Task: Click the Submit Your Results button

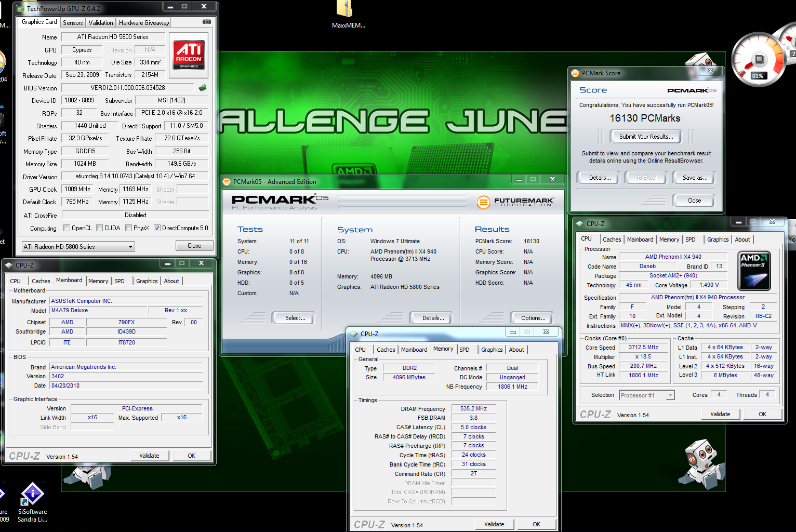Action: pyautogui.click(x=646, y=137)
